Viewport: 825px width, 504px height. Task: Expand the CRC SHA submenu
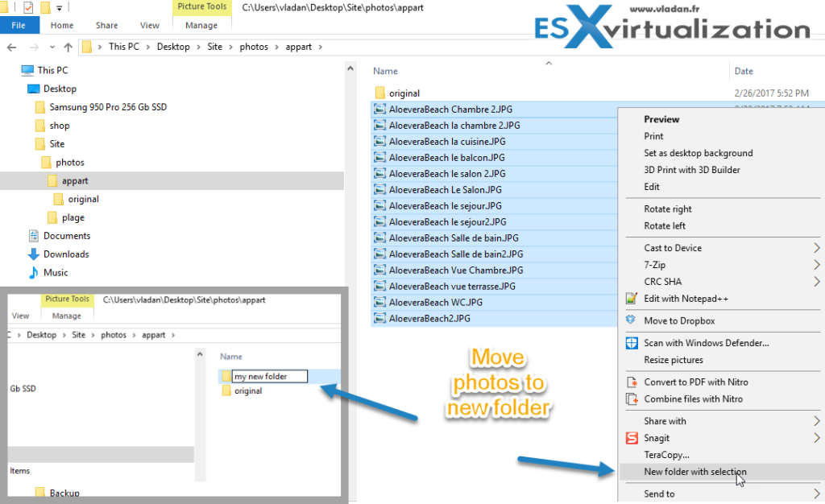click(817, 281)
